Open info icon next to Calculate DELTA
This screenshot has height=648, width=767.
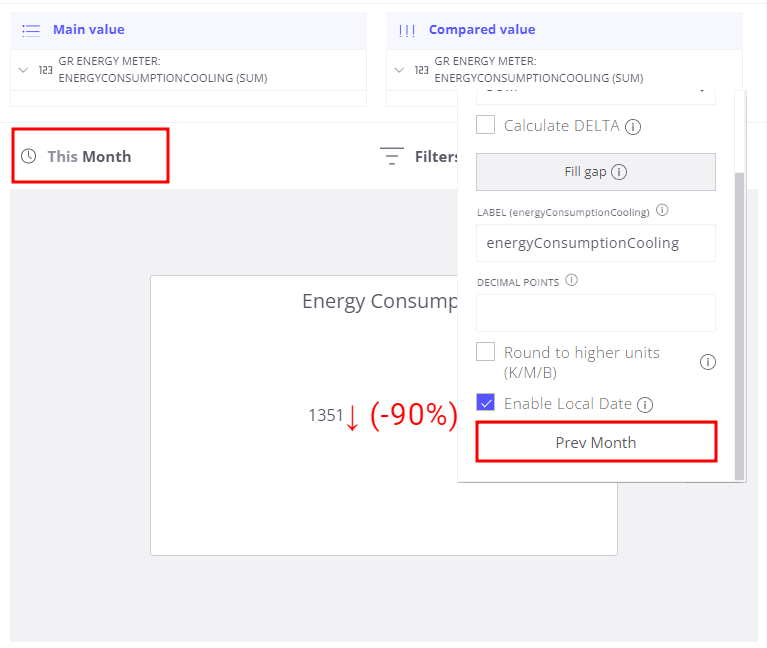point(633,127)
